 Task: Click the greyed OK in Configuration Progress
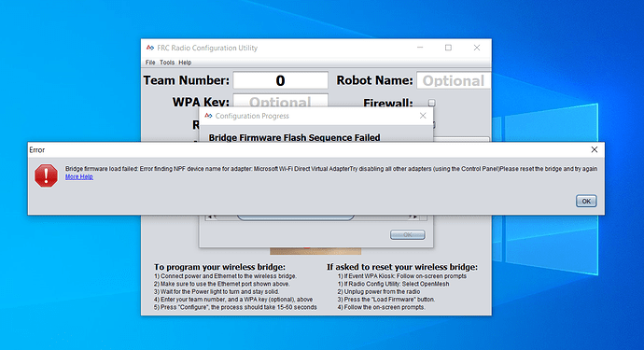[408, 234]
